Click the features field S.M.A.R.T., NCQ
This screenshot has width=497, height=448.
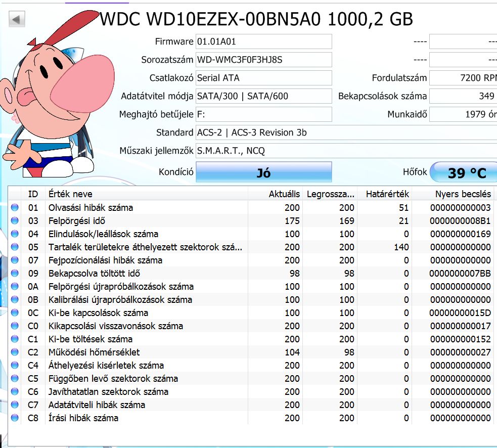[x=346, y=151]
